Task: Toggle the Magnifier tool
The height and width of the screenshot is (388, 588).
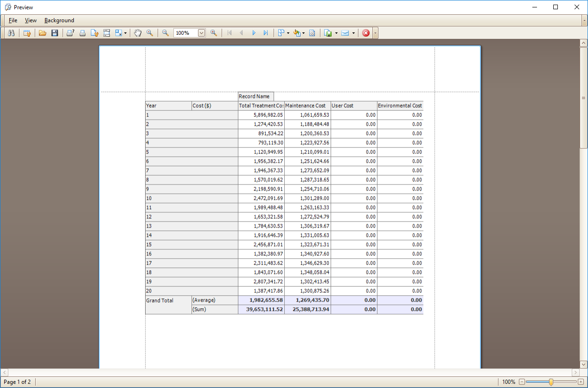Action: (150, 33)
